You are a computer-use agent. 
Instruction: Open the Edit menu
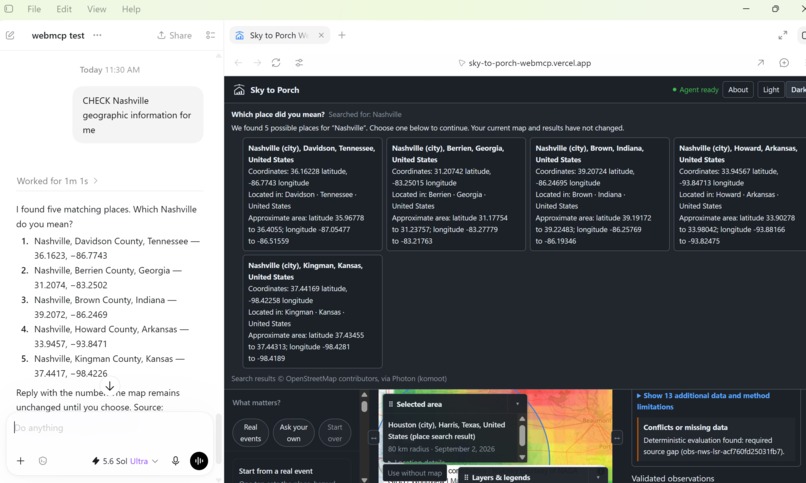pos(64,9)
